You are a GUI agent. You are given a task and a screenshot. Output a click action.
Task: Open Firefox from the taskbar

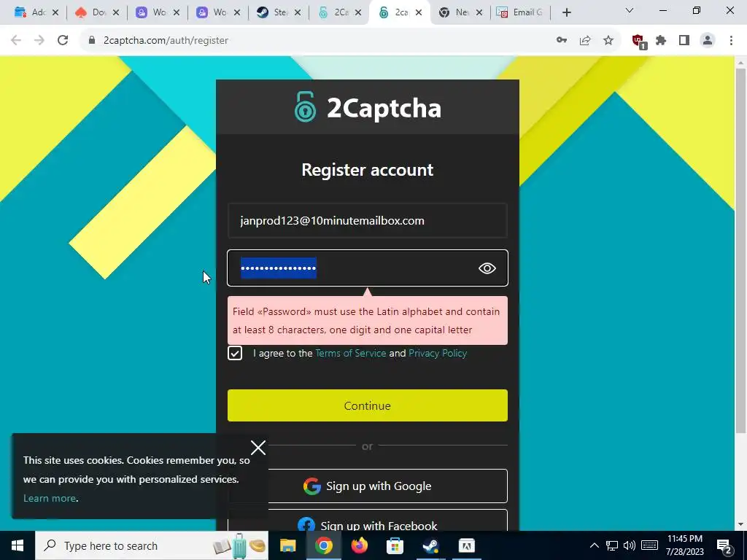coord(359,545)
